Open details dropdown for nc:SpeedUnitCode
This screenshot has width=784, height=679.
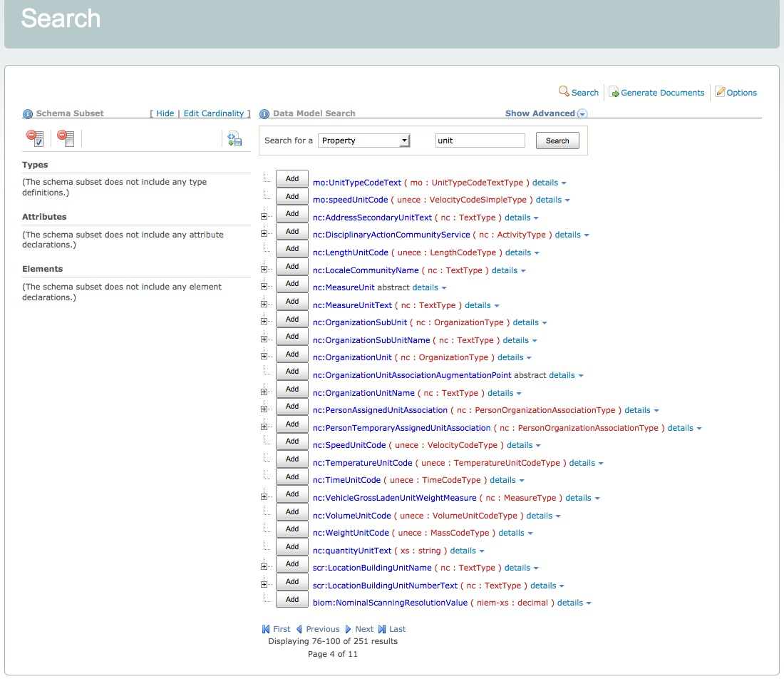[525, 445]
